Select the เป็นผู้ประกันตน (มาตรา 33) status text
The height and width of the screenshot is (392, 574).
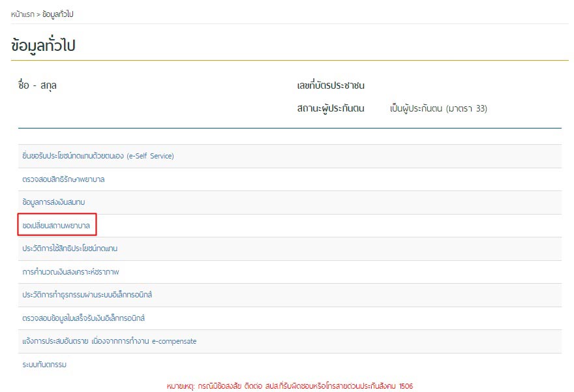[438, 109]
